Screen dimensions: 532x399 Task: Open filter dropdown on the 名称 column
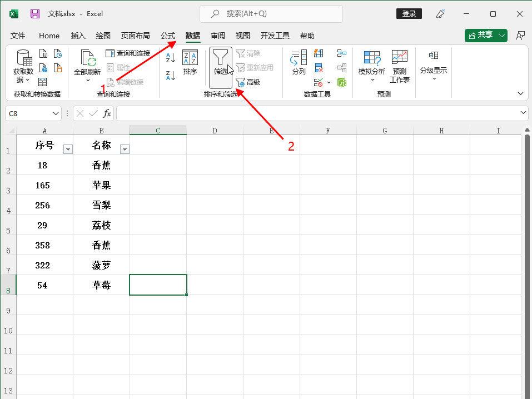click(x=125, y=149)
